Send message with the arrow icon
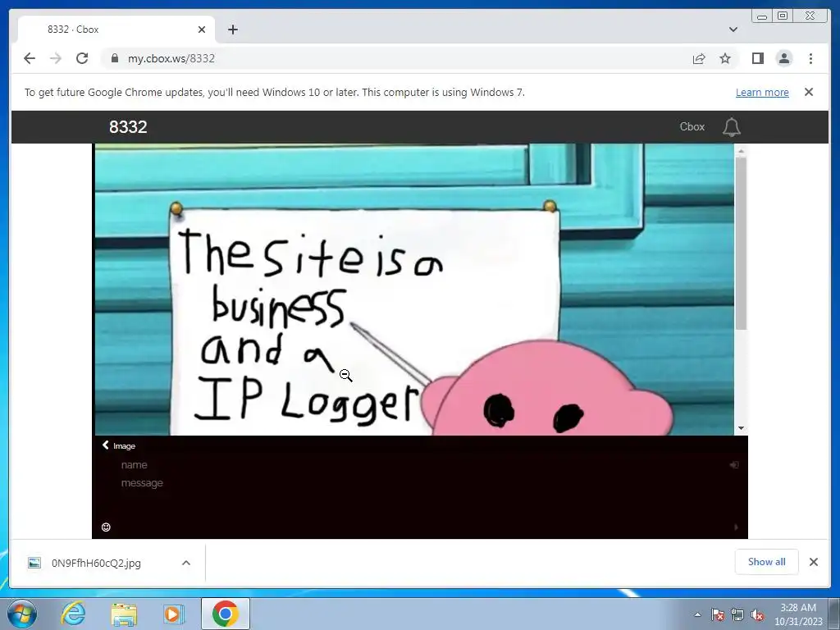 pos(736,527)
